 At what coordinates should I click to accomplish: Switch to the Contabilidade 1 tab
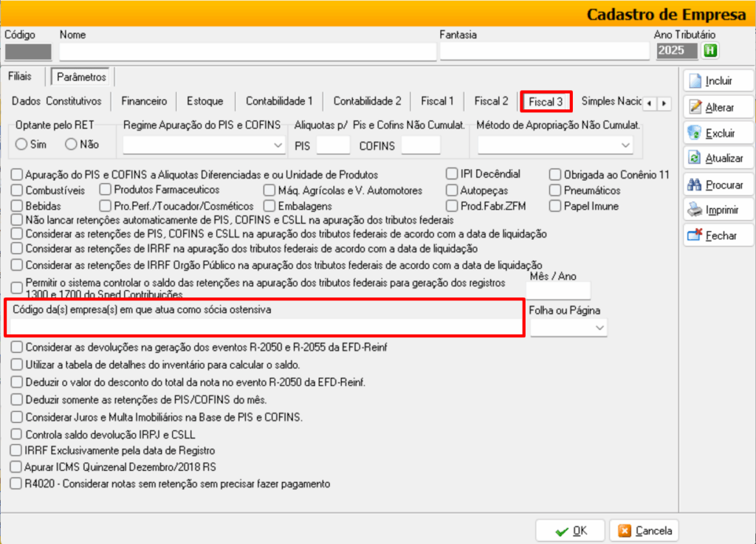(x=279, y=101)
